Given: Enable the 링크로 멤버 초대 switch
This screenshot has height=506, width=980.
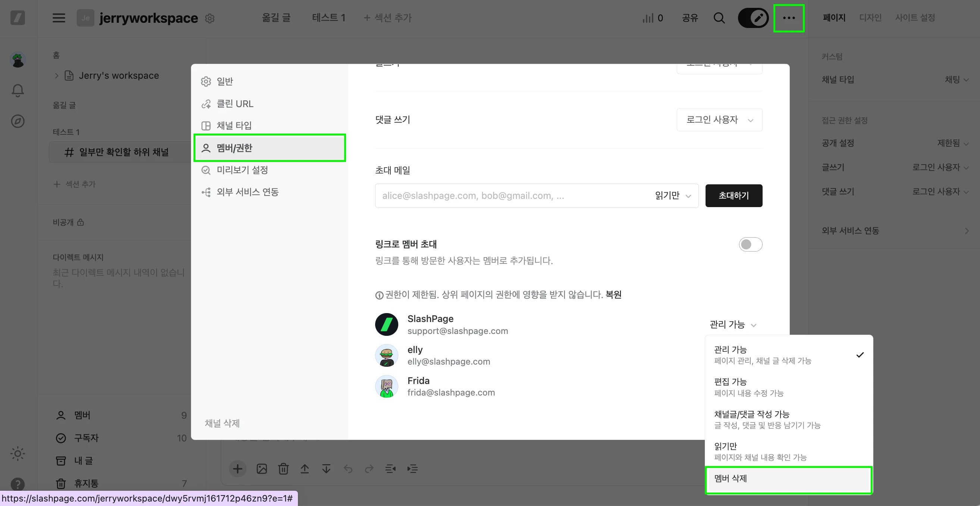Looking at the screenshot, I should (x=750, y=244).
